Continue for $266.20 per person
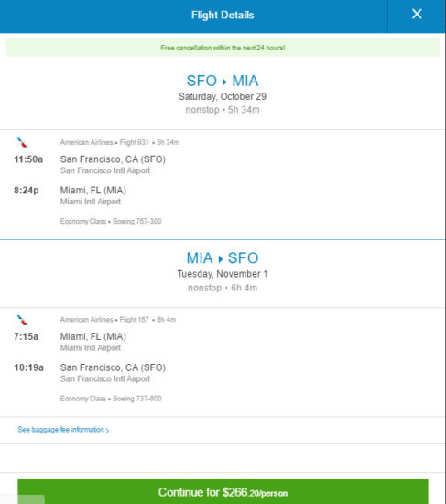 tap(223, 492)
